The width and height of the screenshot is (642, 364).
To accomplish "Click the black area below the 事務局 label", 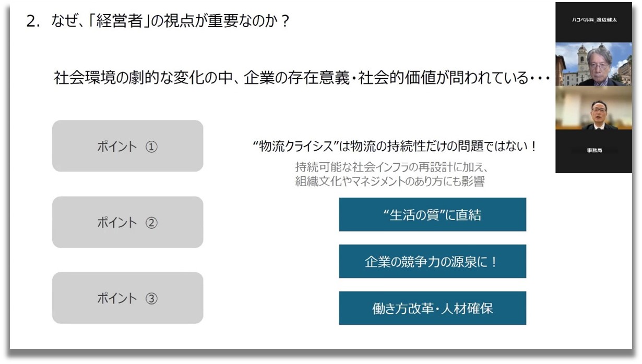I will pyautogui.click(x=593, y=164).
